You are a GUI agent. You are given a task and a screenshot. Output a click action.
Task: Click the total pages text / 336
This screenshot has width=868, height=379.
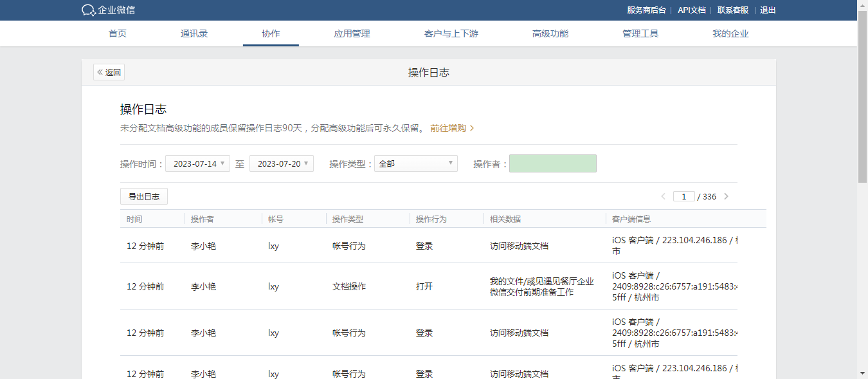[x=707, y=196]
